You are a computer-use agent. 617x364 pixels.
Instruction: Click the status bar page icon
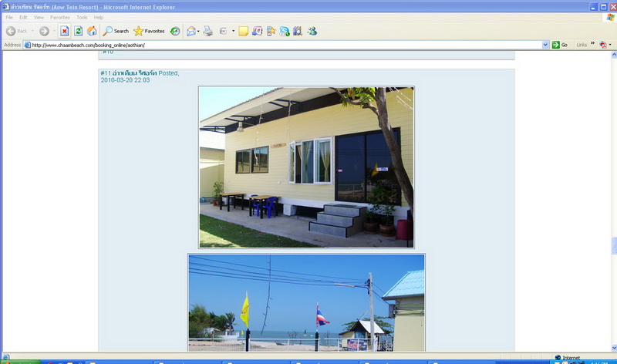pyautogui.click(x=6, y=357)
